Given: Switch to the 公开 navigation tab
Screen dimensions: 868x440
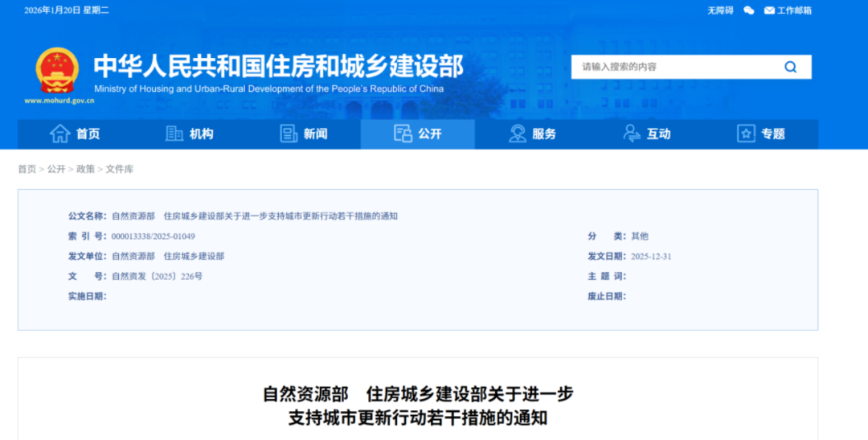Looking at the screenshot, I should click(417, 134).
